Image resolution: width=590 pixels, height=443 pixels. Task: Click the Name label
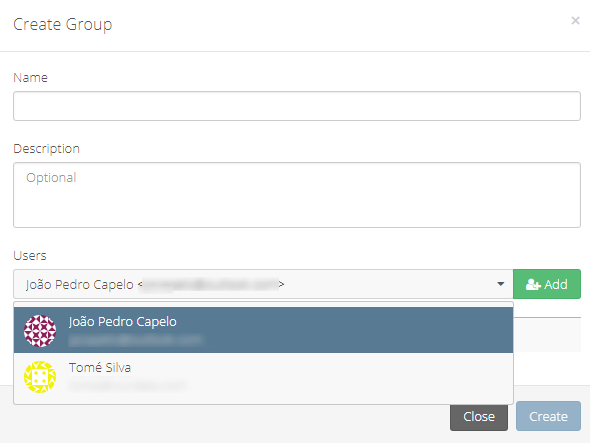30,78
